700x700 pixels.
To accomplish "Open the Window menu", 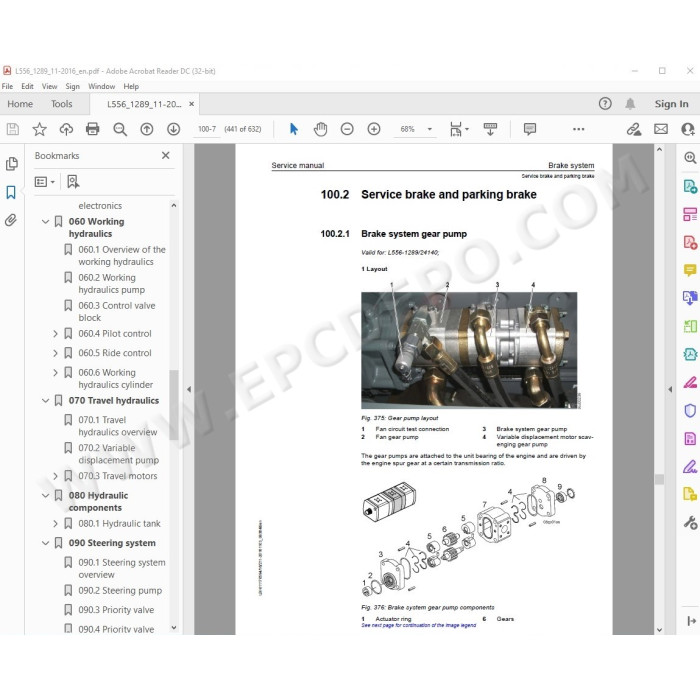I will (x=101, y=86).
